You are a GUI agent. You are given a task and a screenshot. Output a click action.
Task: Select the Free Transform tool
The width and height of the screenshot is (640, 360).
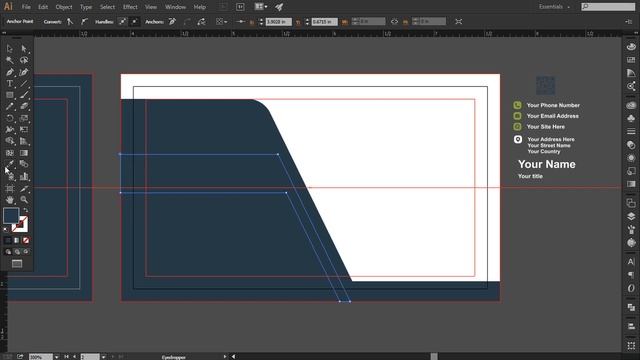pos(24,129)
